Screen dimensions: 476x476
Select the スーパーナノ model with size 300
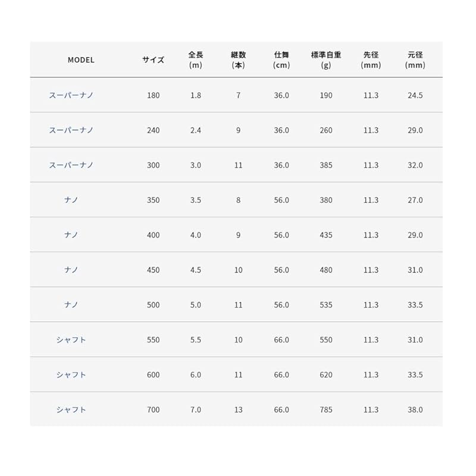pyautogui.click(x=71, y=165)
